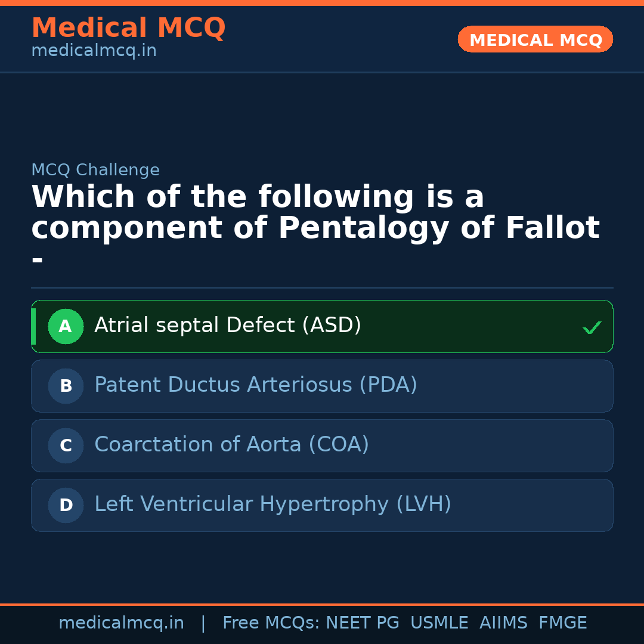The height and width of the screenshot is (644, 644).
Task: Click the orange MEDICAL MCQ badge
Action: coord(535,39)
